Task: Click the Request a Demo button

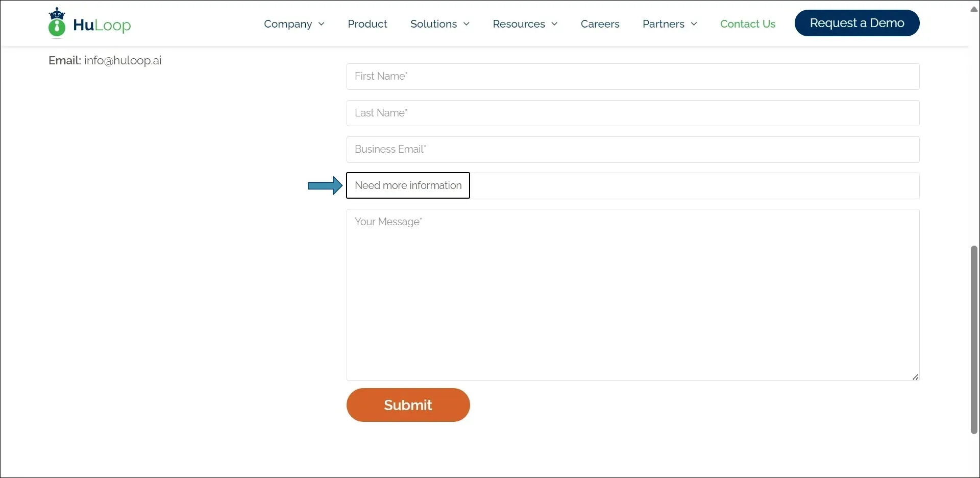Action: [856, 23]
